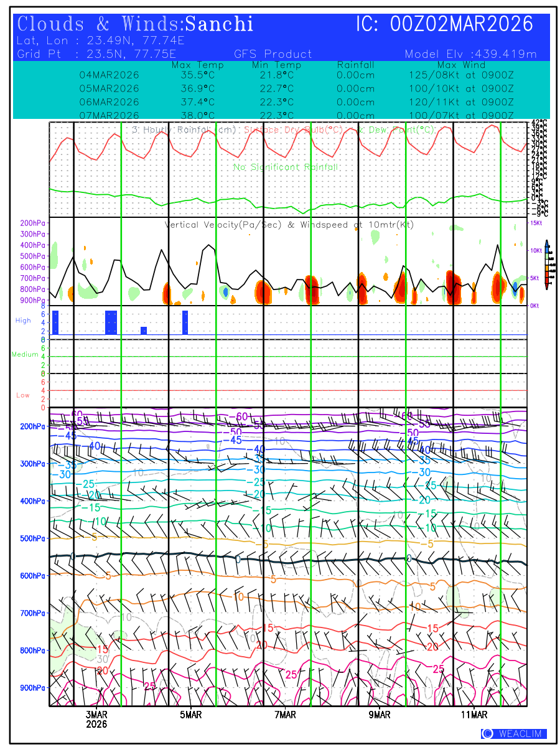Select the 3MAR 2026 date axis label
This screenshot has width=560, height=747.
(96, 719)
